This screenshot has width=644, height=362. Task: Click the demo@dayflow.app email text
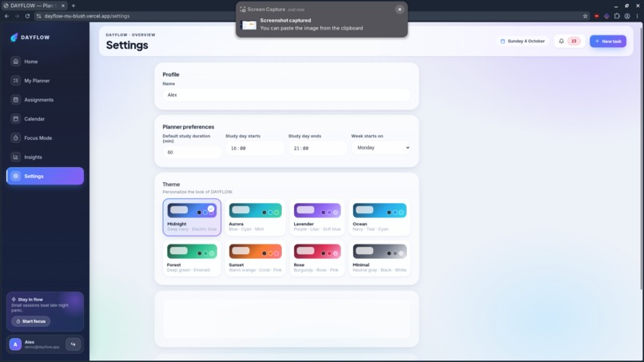42,347
